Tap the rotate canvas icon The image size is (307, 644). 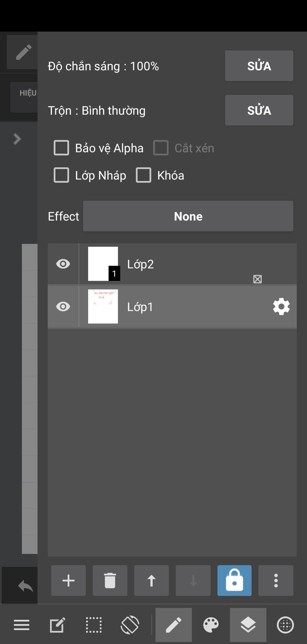click(x=130, y=625)
